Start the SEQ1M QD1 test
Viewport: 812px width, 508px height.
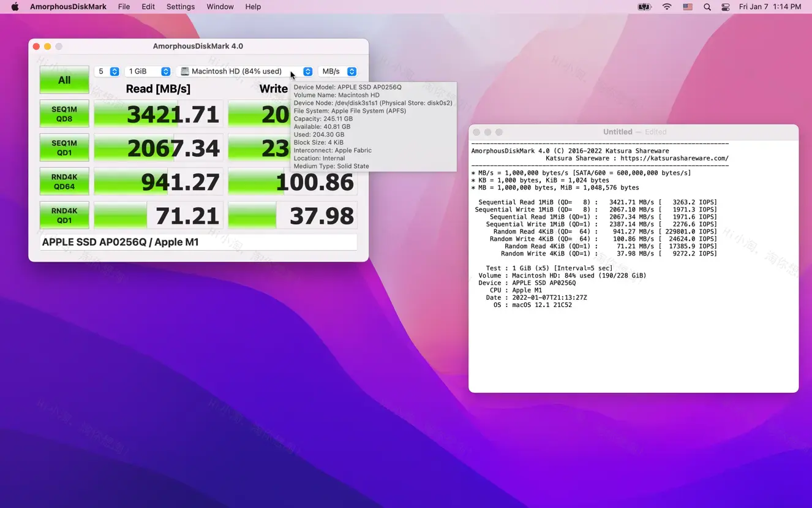click(64, 147)
